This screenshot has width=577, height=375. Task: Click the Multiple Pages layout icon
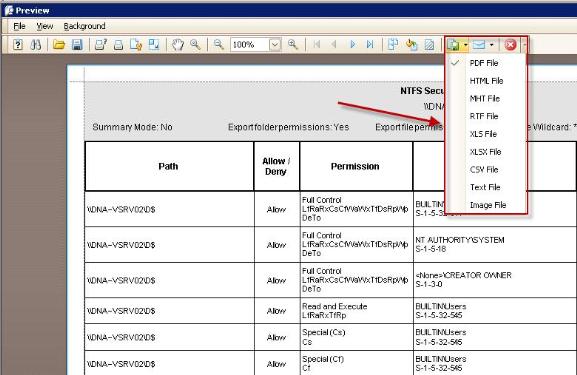(393, 45)
